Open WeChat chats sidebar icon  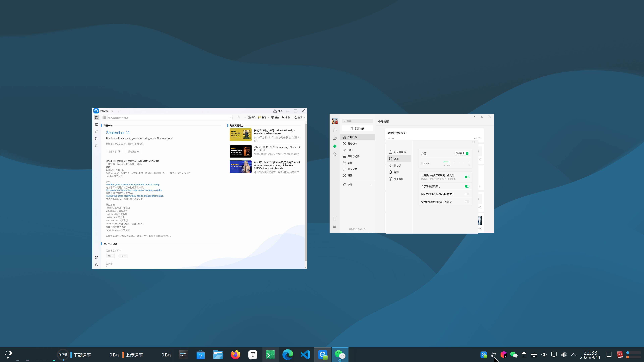click(x=335, y=130)
